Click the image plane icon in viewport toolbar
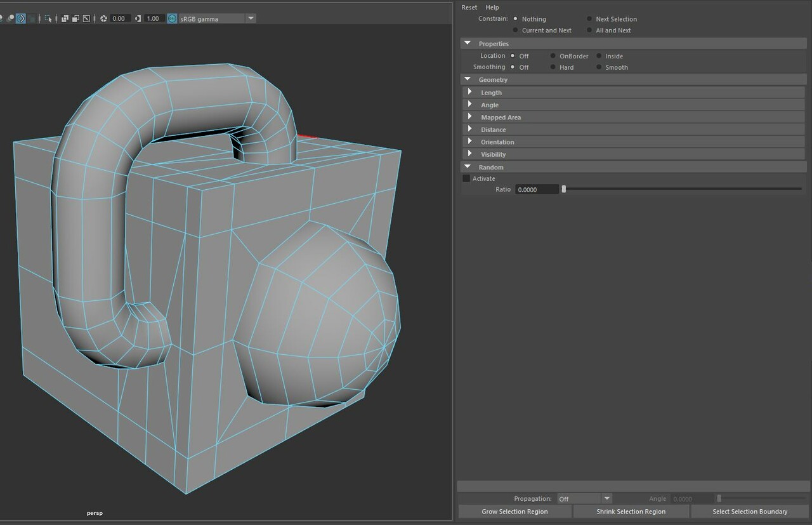Image resolution: width=812 pixels, height=525 pixels. coord(86,18)
